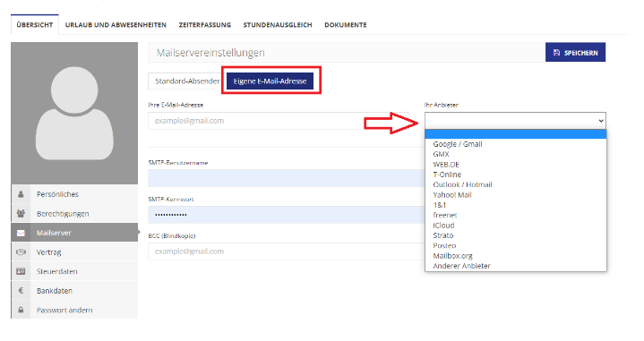Screen dimensions: 644x341
Task: Focus the Ihre E-Mail-Adresse field
Action: (x=279, y=121)
